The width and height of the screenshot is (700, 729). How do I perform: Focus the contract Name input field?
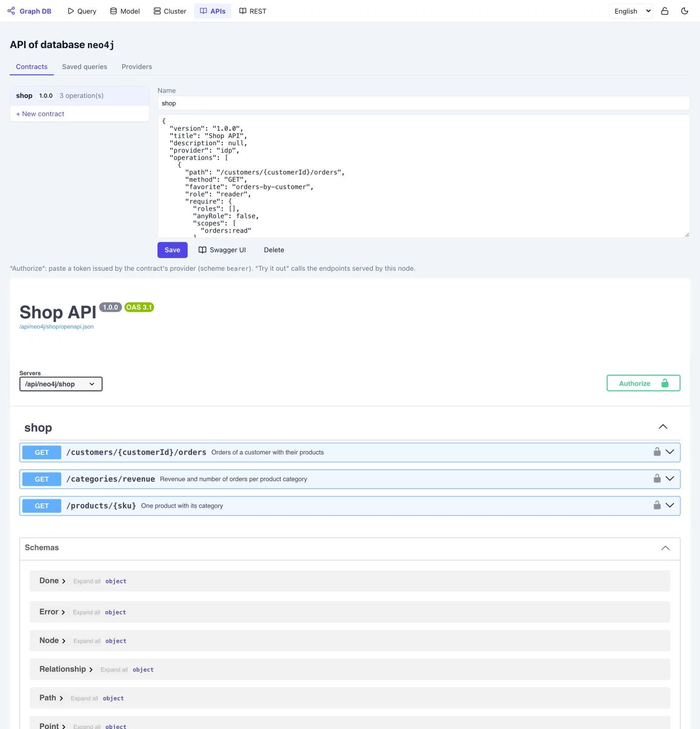(423, 103)
